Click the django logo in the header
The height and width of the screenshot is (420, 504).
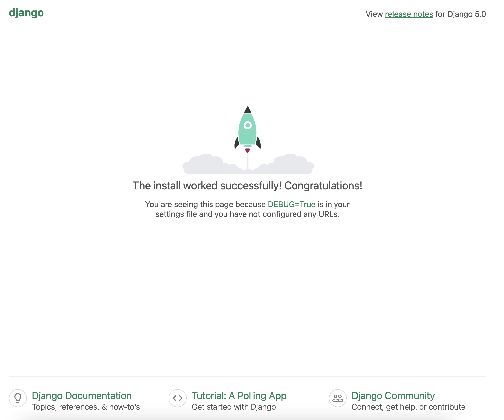tap(26, 13)
